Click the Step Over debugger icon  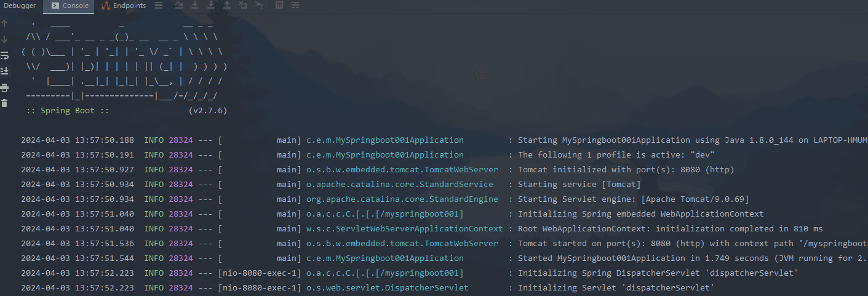(x=179, y=6)
